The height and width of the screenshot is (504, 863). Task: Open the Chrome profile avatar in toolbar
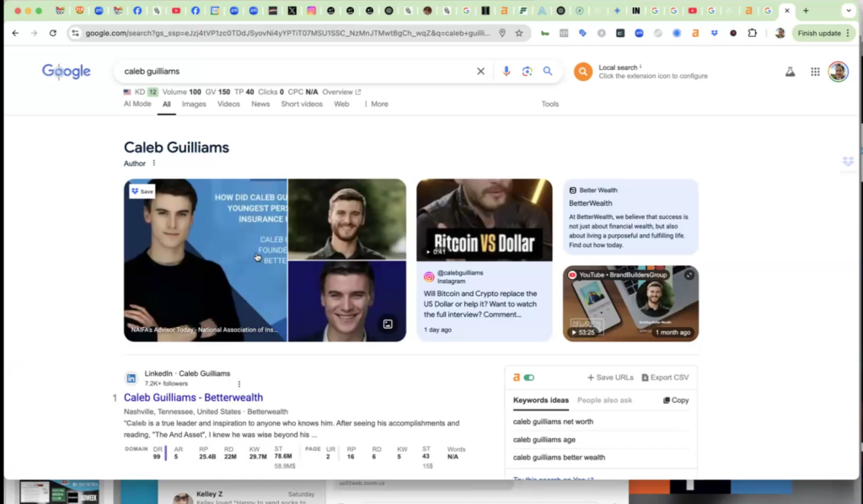click(x=780, y=33)
